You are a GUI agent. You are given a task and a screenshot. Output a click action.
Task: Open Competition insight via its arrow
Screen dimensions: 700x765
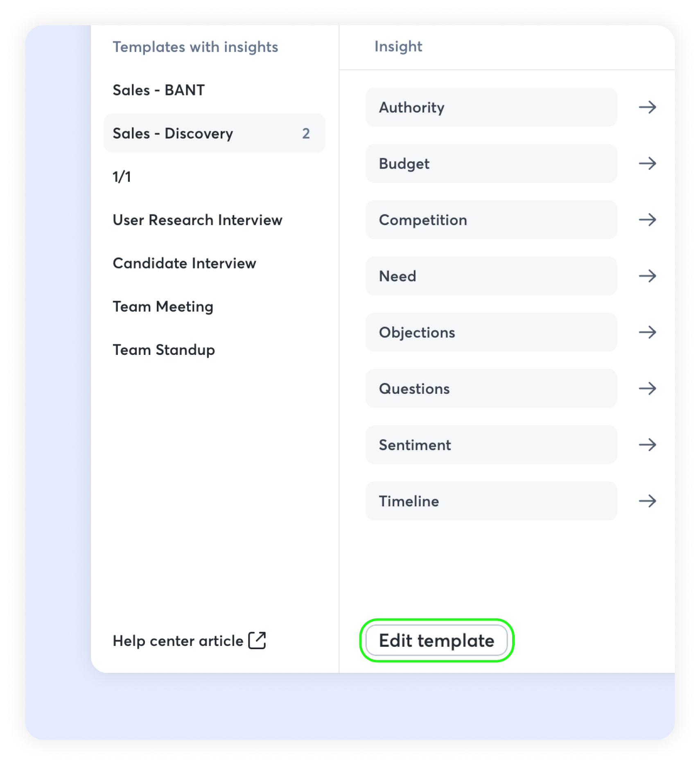point(647,220)
